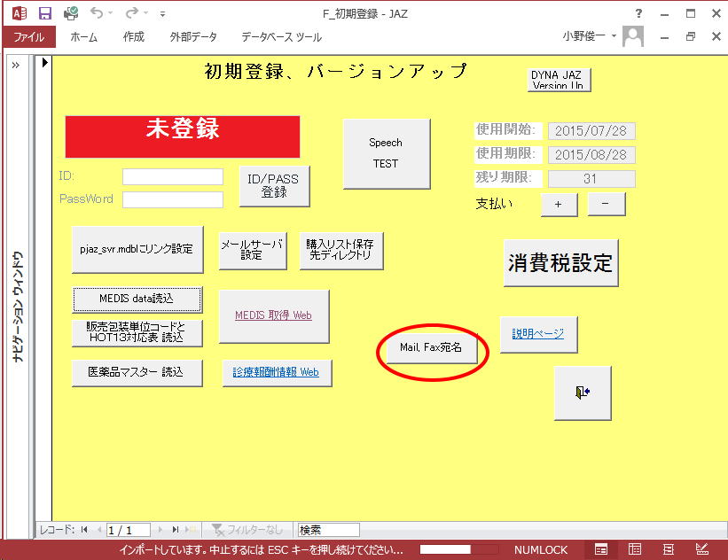728x560 pixels.
Task: Click 購入リスト保存先ディレクトリ button
Action: point(341,251)
